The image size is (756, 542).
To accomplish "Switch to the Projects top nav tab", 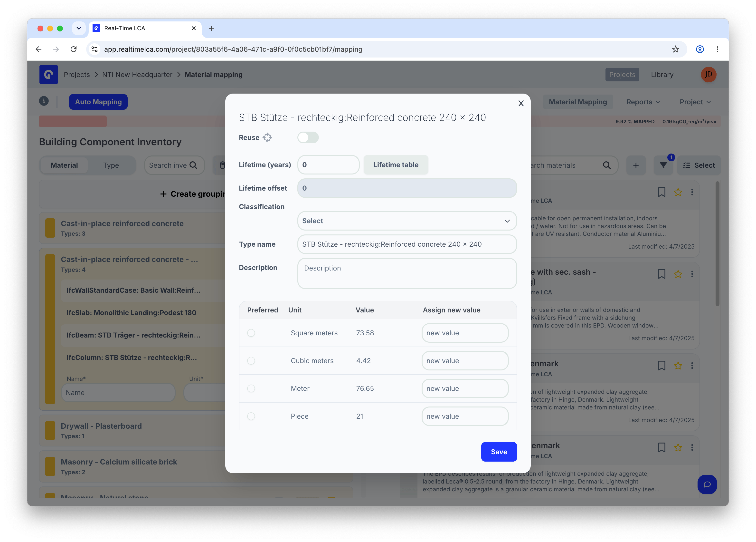I will (622, 75).
